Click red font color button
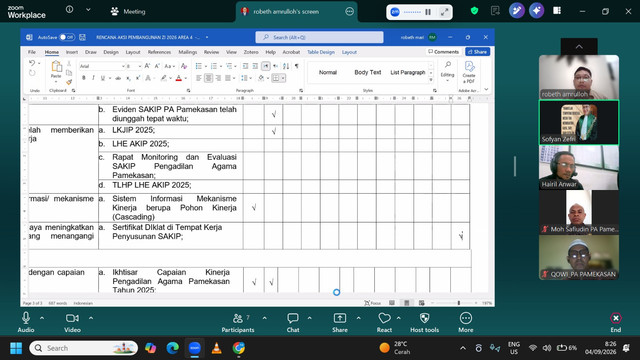The image size is (640, 360). click(178, 78)
